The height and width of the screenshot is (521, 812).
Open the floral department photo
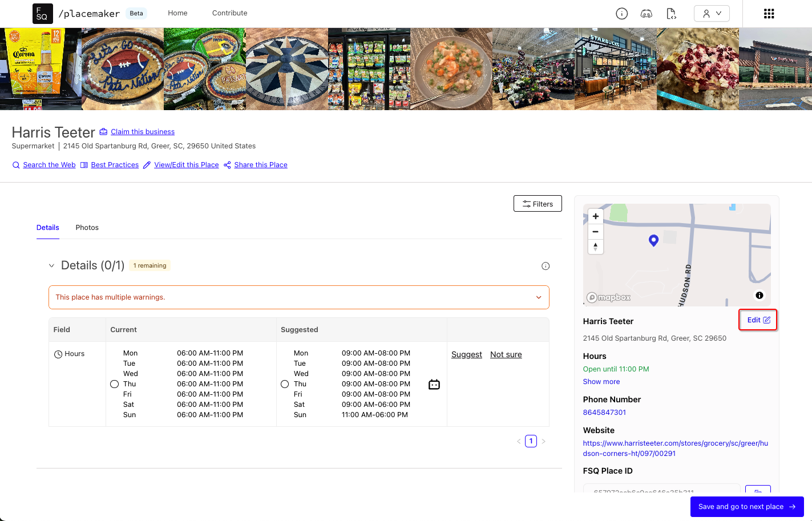[x=534, y=69]
